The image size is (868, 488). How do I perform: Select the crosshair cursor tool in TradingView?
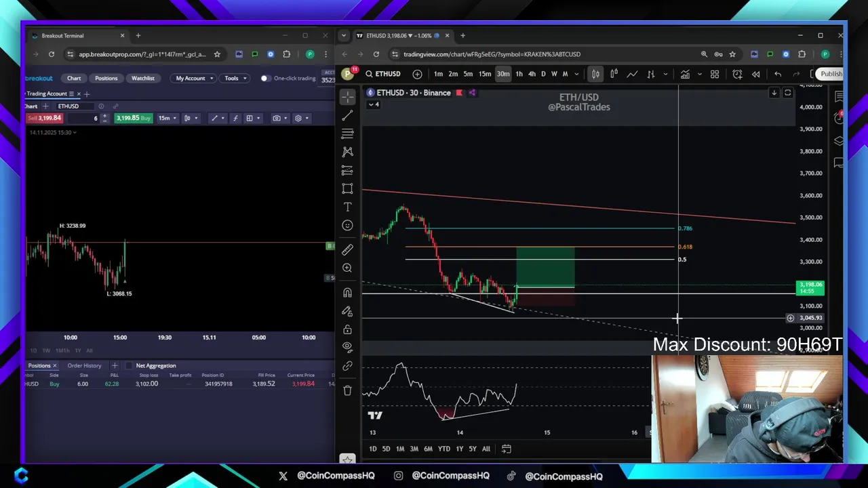347,97
